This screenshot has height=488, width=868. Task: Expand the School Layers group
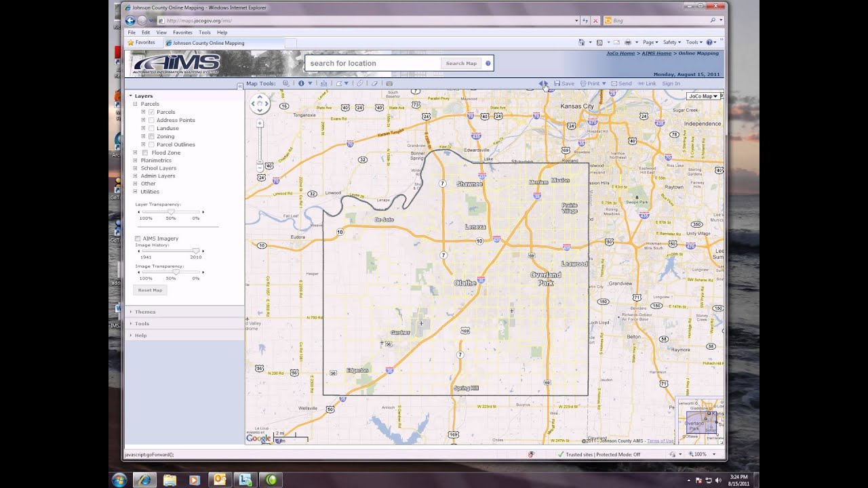[135, 168]
